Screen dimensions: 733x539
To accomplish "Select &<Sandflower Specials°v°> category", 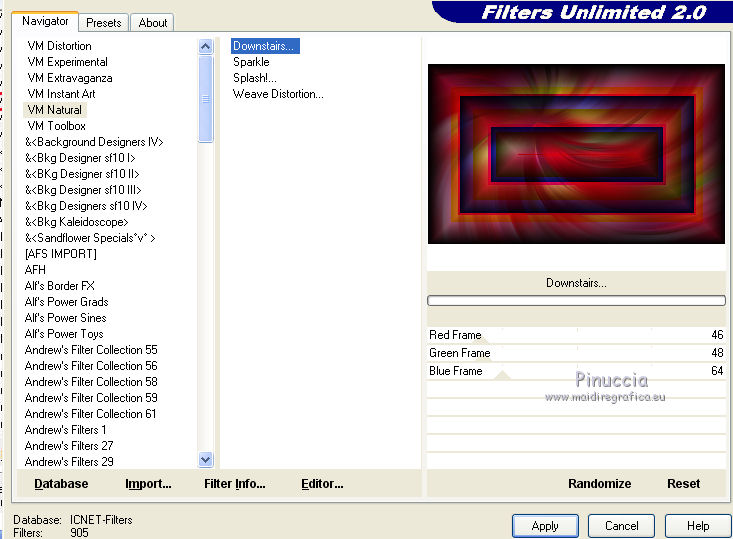I will pyautogui.click(x=90, y=237).
